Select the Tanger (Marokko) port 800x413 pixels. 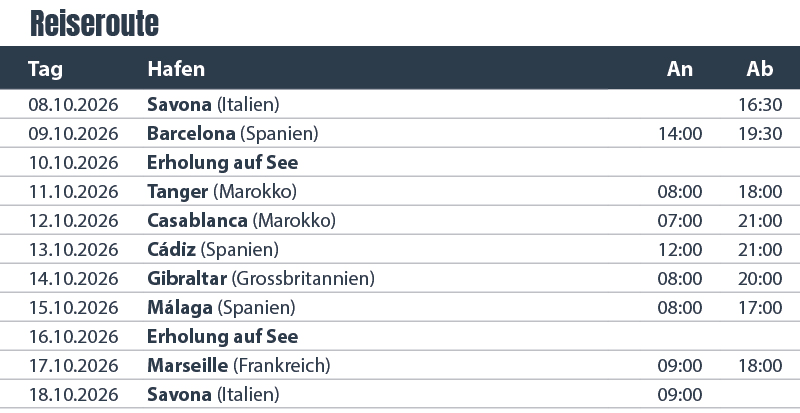point(221,191)
